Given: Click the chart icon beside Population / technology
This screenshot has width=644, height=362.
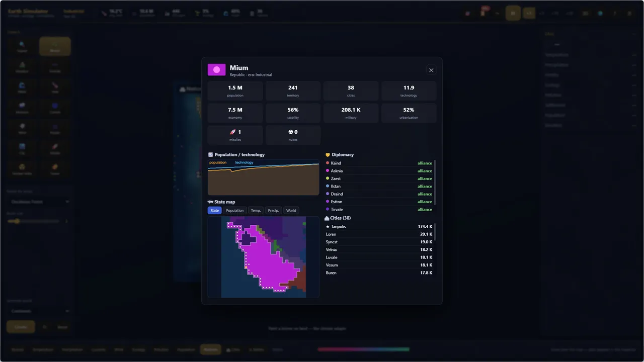Looking at the screenshot, I should click(211, 155).
